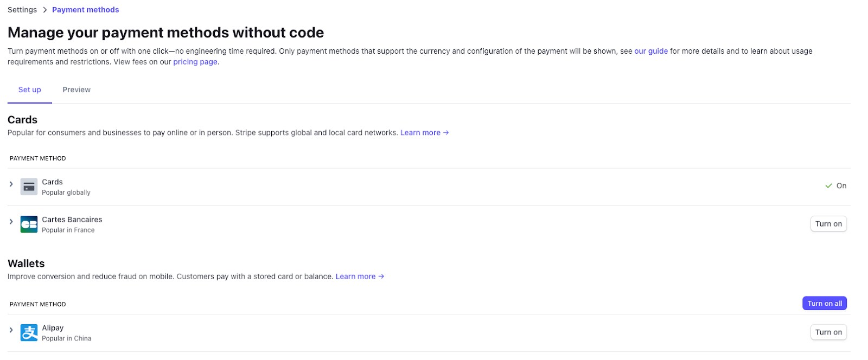868x360 pixels.
Task: Click the arrow beside Wallets Learn more
Action: 381,277
